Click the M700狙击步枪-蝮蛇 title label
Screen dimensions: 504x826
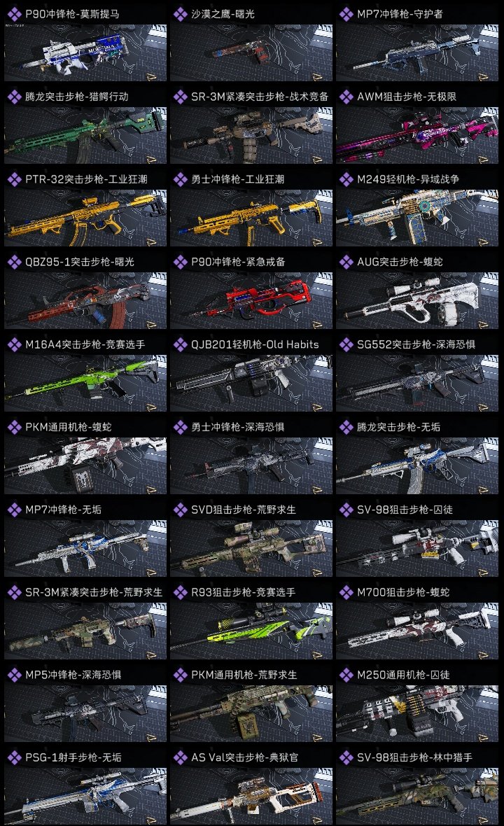tap(403, 592)
